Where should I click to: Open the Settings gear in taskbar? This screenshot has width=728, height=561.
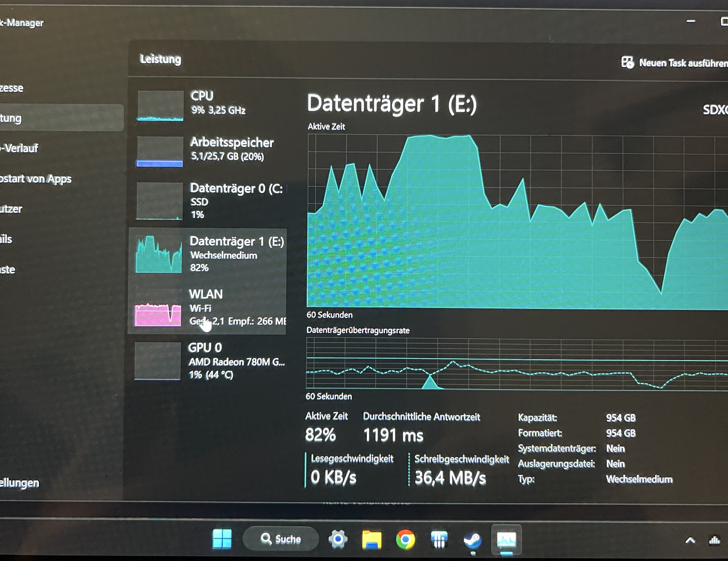coord(338,539)
